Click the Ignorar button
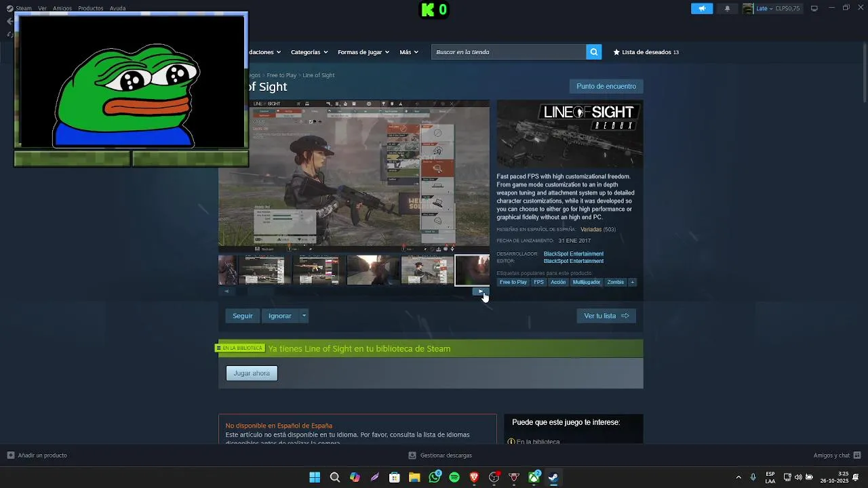Viewport: 868px width, 488px height. click(x=279, y=316)
